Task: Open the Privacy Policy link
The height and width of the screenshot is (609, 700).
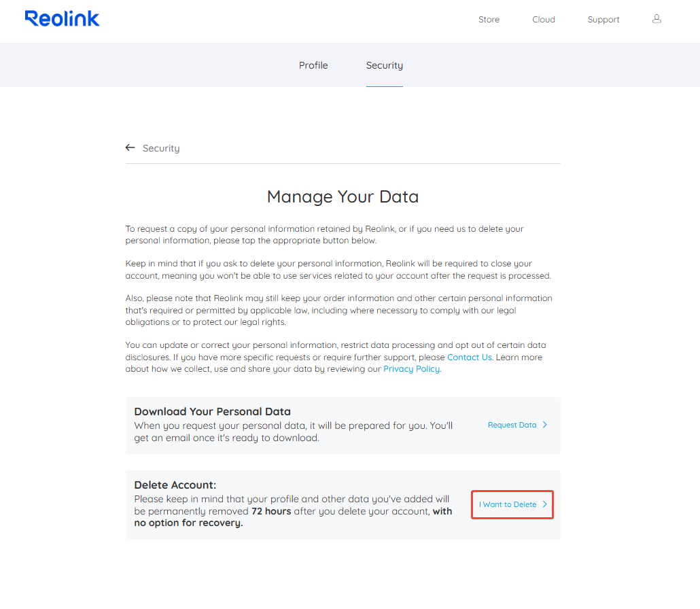Action: (x=412, y=369)
